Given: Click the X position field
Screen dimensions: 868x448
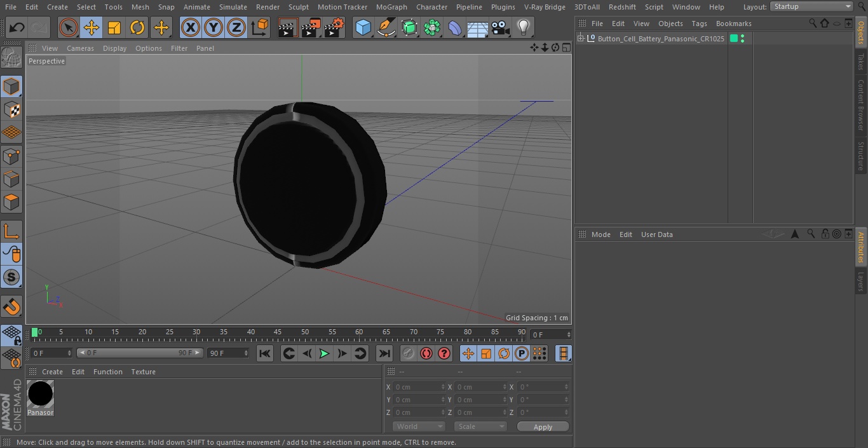Looking at the screenshot, I should (419, 387).
